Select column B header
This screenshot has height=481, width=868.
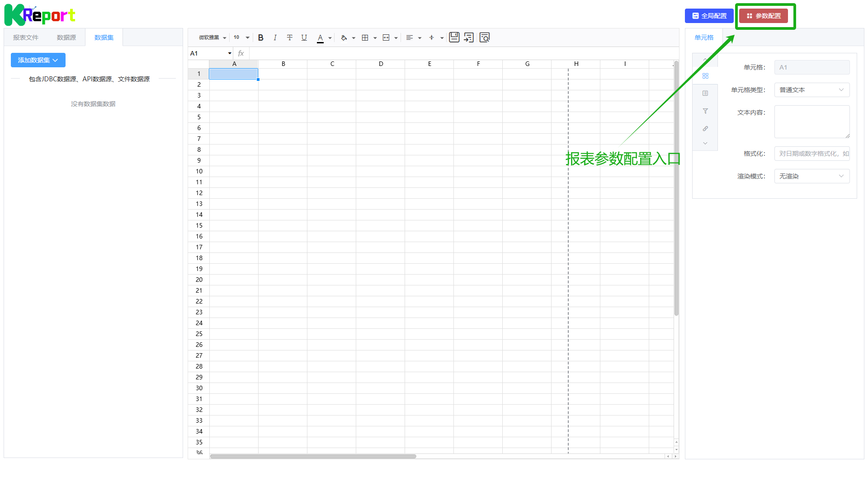click(283, 64)
